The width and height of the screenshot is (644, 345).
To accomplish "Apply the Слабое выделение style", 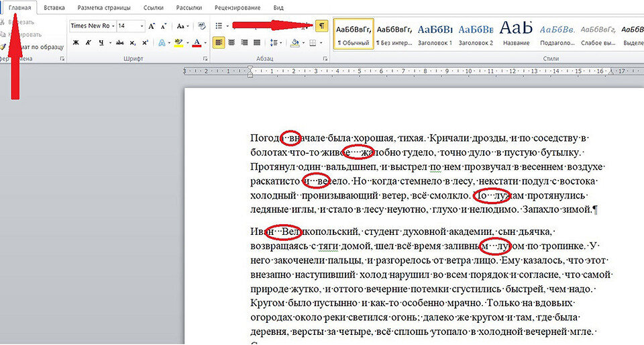I will 598,34.
